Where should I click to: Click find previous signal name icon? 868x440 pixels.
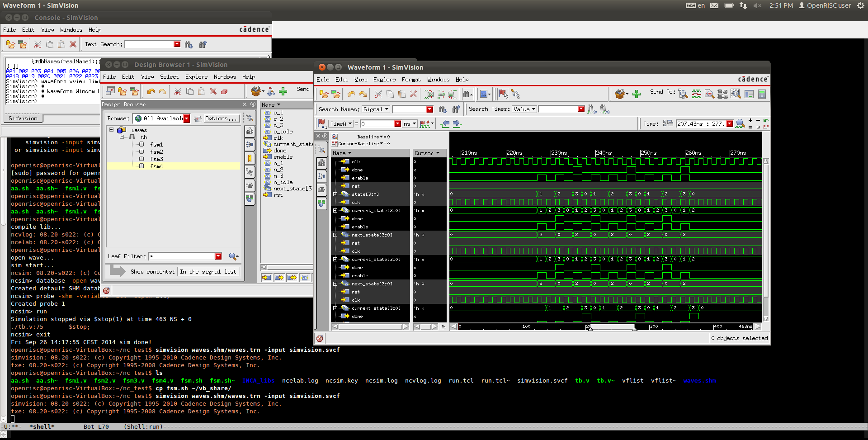(x=456, y=109)
